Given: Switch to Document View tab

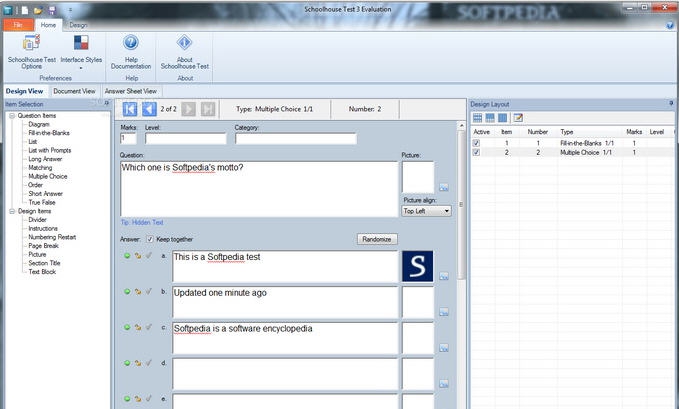Looking at the screenshot, I should pos(74,91).
